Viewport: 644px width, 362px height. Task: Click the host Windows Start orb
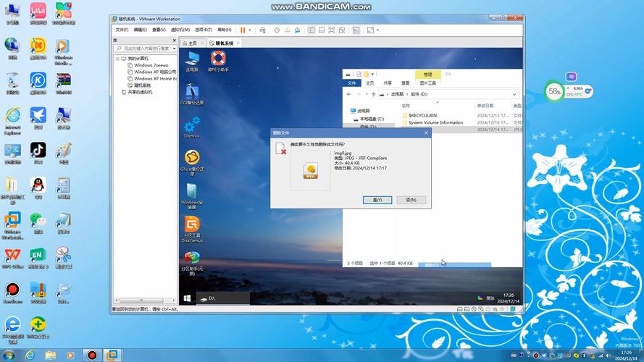click(x=9, y=355)
